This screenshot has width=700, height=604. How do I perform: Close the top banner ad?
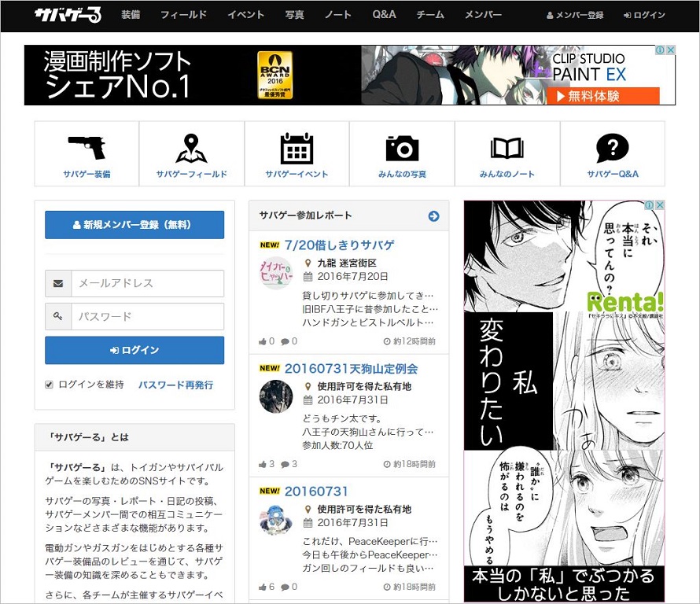pyautogui.click(x=670, y=50)
